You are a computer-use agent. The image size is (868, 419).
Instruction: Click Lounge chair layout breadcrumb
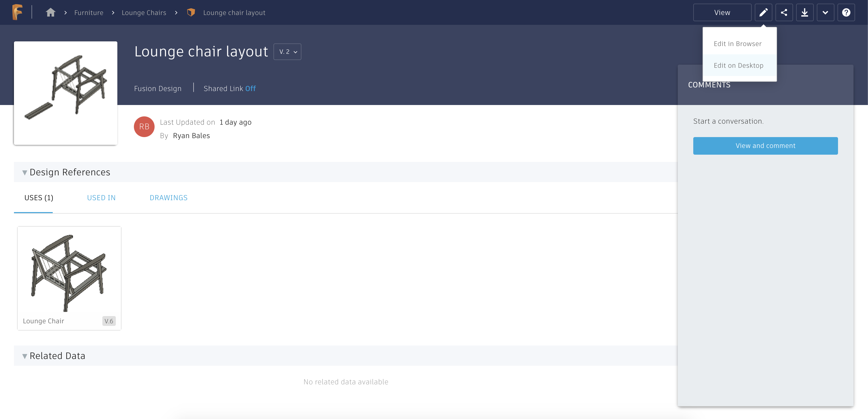click(234, 12)
